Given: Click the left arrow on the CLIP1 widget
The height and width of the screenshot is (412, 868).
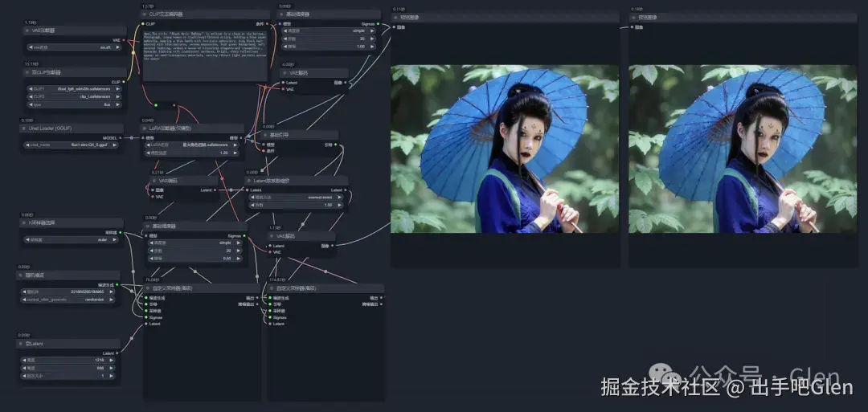Looking at the screenshot, I should pyautogui.click(x=31, y=88).
